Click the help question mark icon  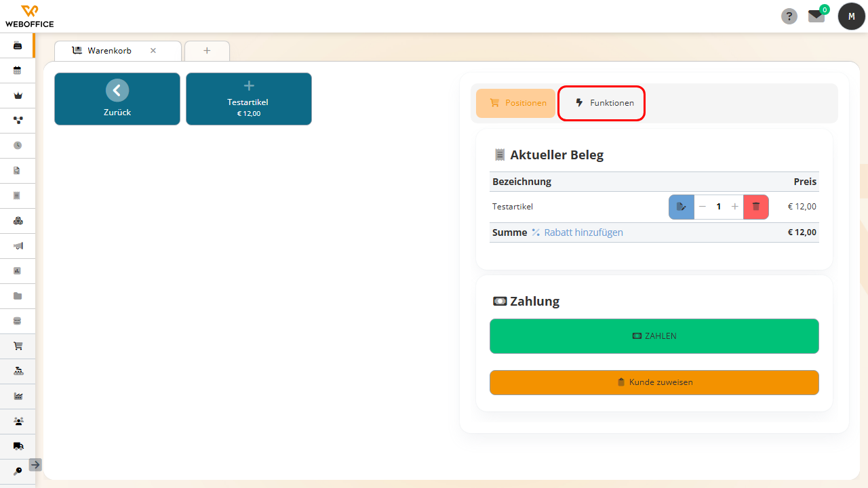pos(789,16)
